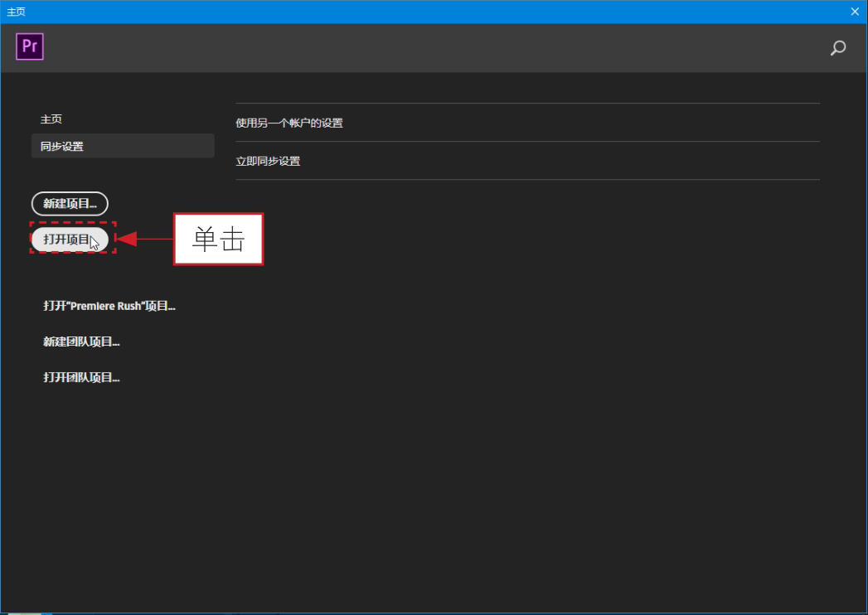Click 打开团队项目... link
Screen dimensions: 868x615
pyautogui.click(x=81, y=377)
